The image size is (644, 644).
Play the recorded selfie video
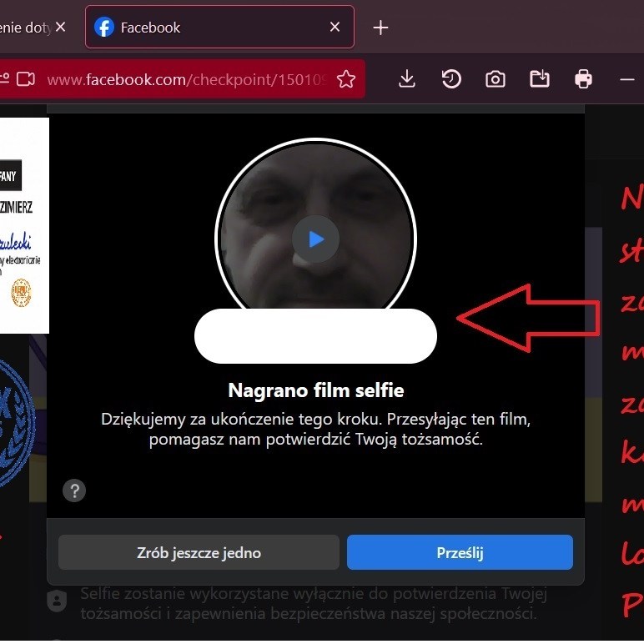[x=315, y=239]
